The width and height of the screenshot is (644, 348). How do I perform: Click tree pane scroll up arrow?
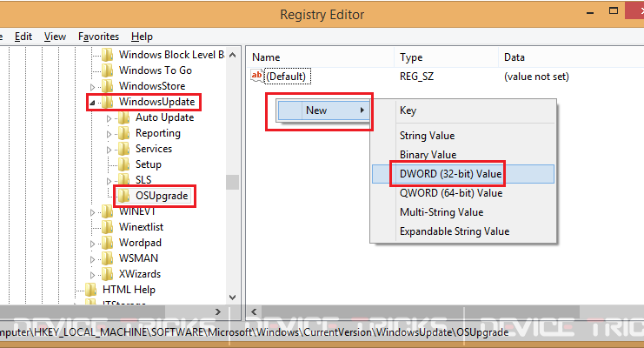tap(232, 55)
